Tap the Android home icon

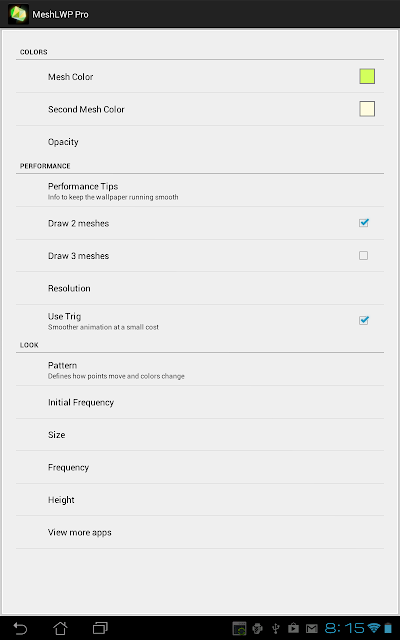(60, 628)
